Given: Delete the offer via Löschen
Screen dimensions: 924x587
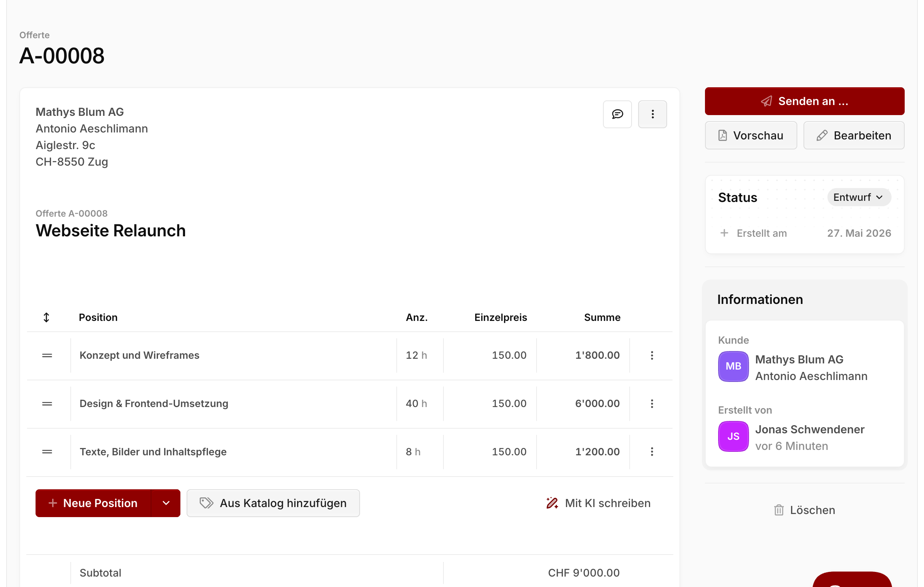Looking at the screenshot, I should tap(805, 510).
